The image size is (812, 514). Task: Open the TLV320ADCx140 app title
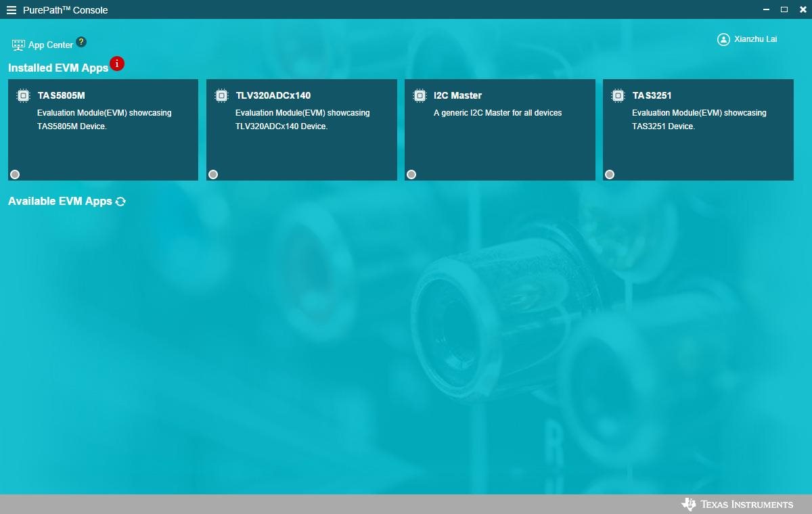point(273,95)
